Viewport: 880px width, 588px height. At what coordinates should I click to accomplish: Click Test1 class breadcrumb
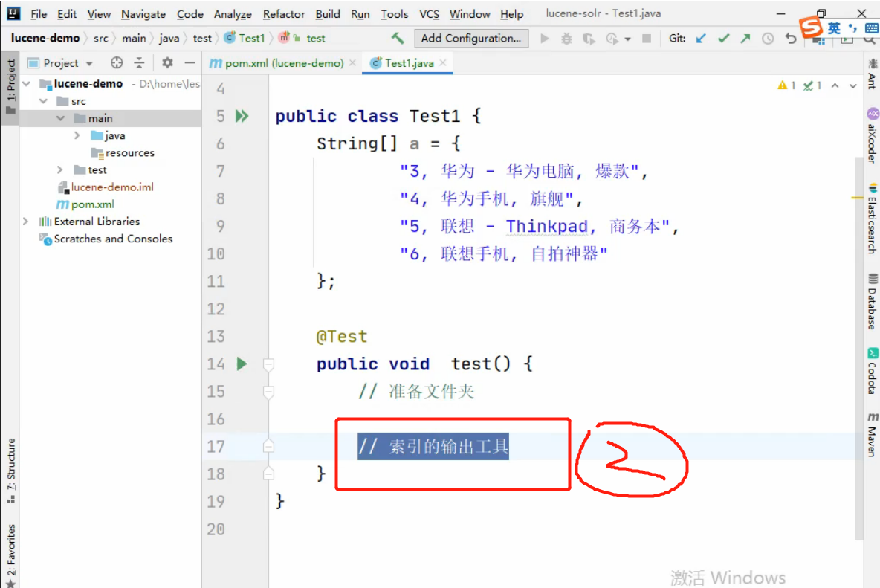(x=245, y=38)
